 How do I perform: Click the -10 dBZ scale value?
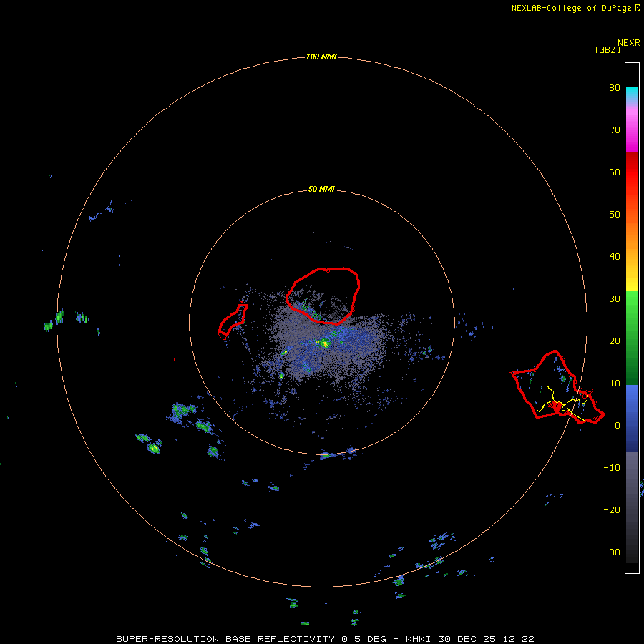point(612,468)
